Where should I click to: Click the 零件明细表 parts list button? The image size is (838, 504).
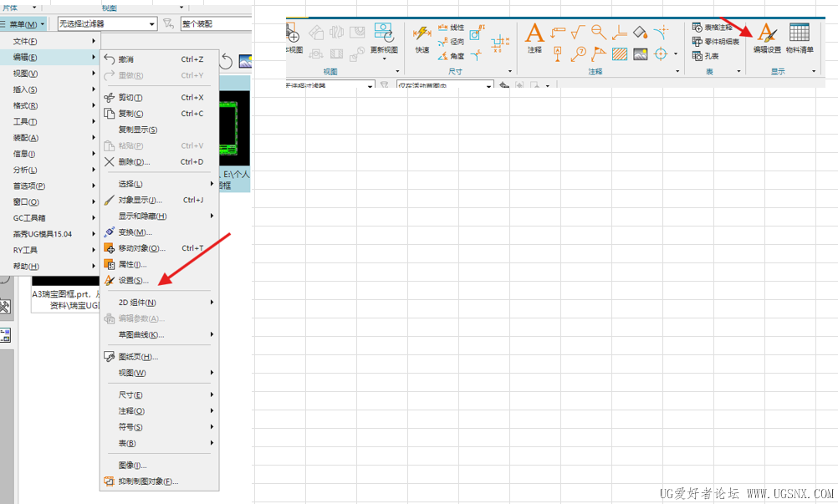pos(716,42)
